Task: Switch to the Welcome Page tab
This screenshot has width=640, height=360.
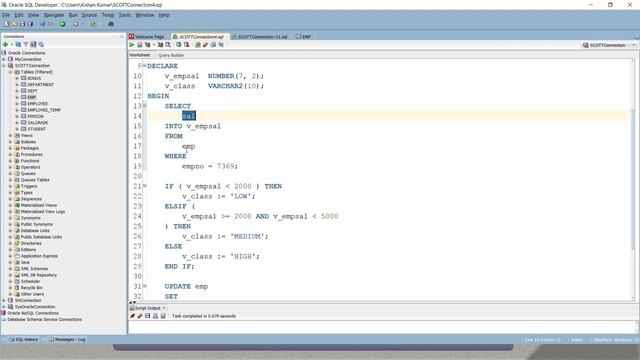Action: (x=147, y=37)
